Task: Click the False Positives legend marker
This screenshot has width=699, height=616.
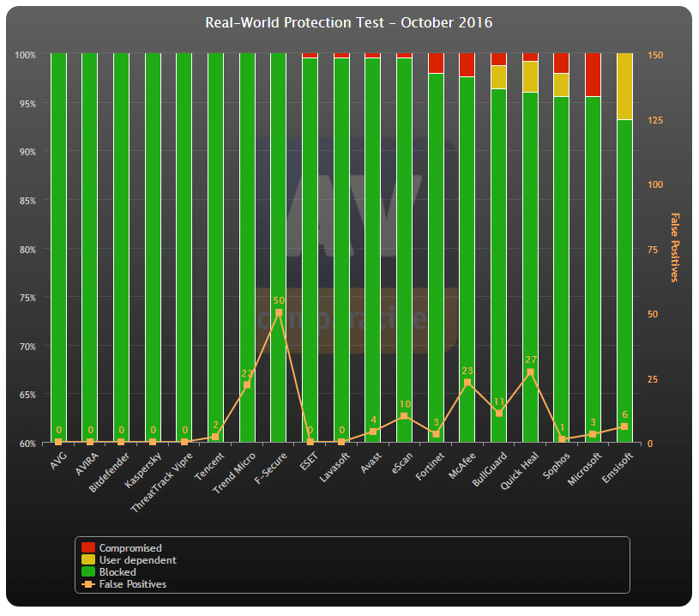Action: point(88,584)
